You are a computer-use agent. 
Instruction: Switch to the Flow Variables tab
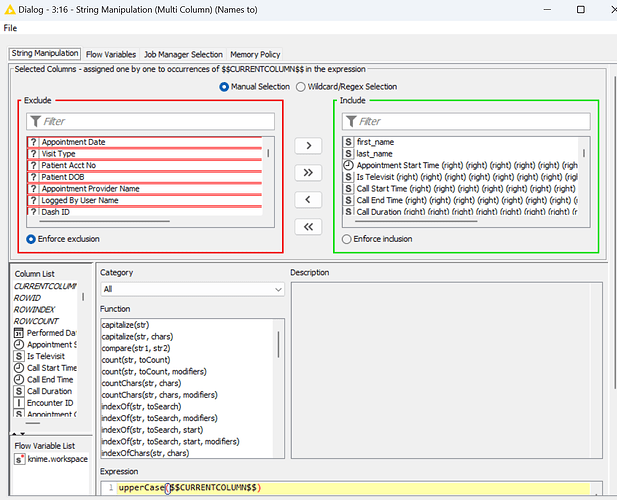click(x=111, y=54)
